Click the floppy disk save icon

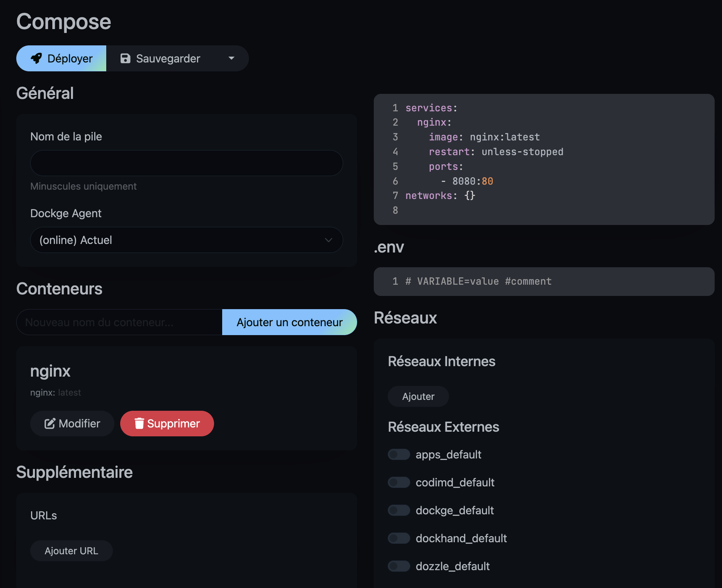click(125, 58)
